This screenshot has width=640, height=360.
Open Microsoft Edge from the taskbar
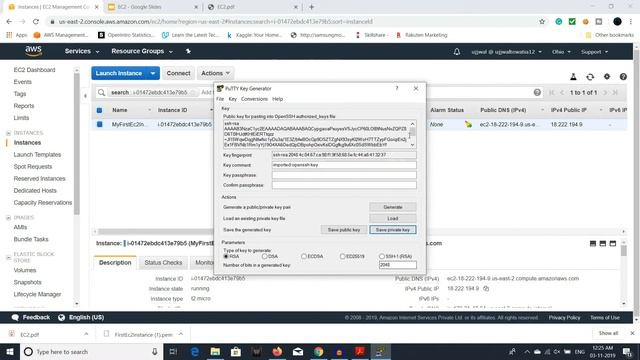[195, 351]
